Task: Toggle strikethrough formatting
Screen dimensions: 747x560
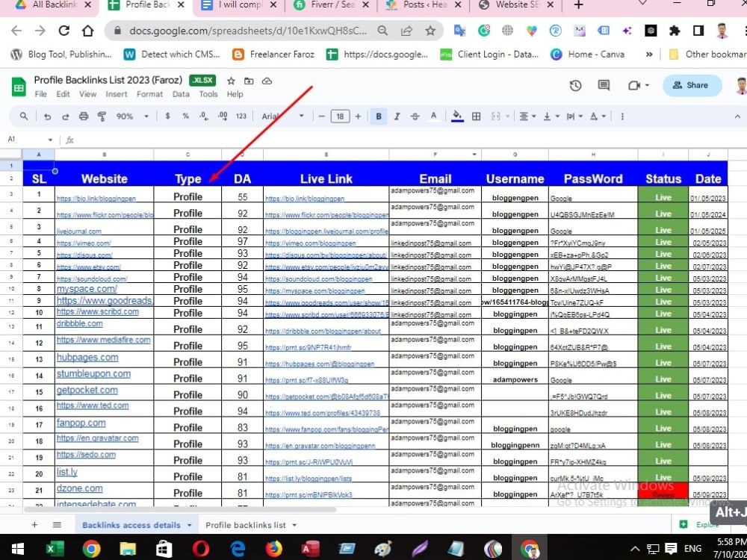Action: coord(415,116)
